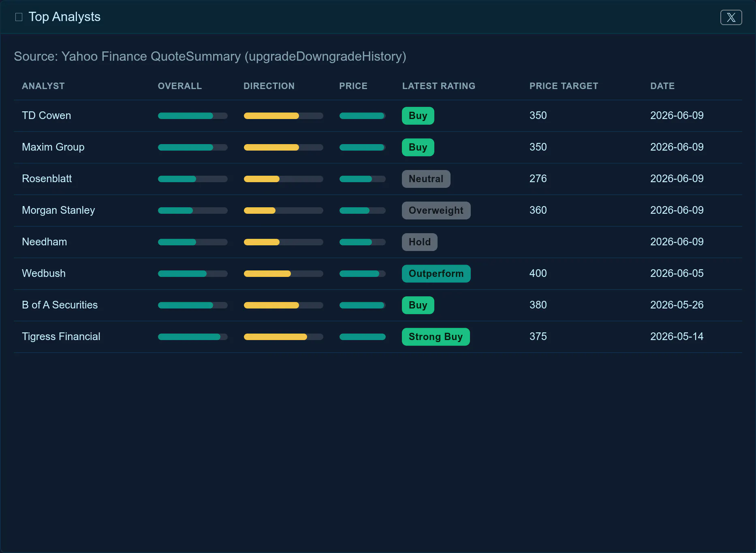This screenshot has width=756, height=553.
Task: Click the Strong Buy rating badge
Action: point(436,337)
